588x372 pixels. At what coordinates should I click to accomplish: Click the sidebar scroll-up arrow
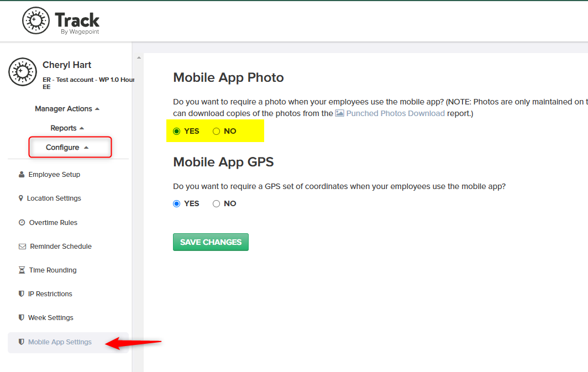coord(139,57)
